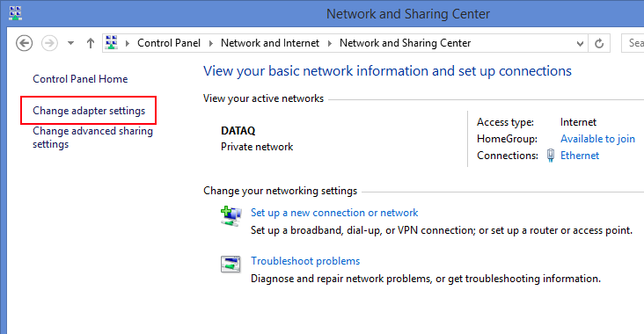Expand chevron after Network and Internet
644x334 pixels.
point(329,43)
